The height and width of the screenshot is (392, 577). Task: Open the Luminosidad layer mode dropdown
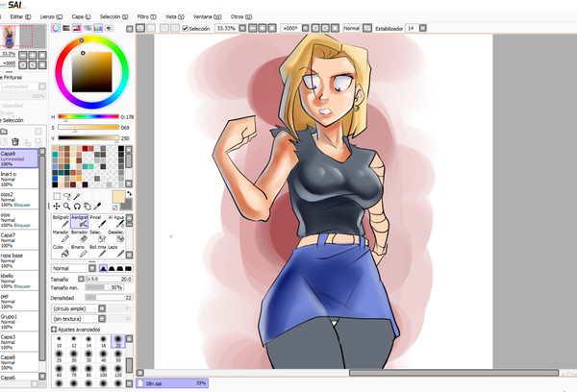click(x=42, y=86)
